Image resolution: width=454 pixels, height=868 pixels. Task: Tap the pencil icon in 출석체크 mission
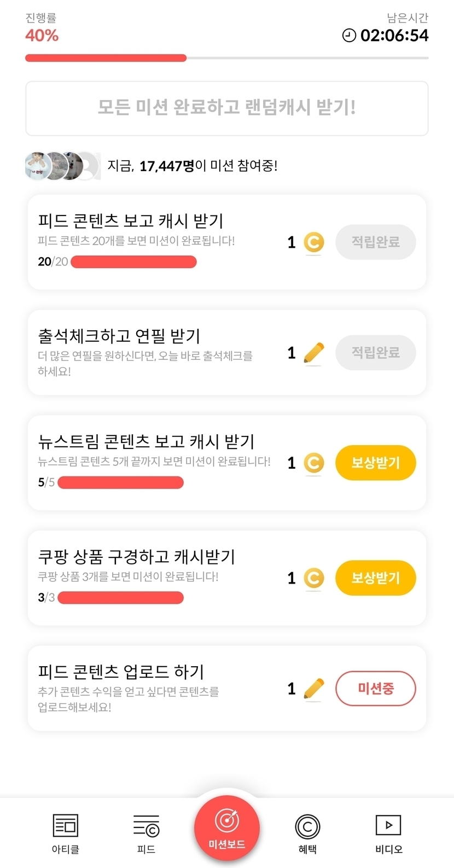313,353
